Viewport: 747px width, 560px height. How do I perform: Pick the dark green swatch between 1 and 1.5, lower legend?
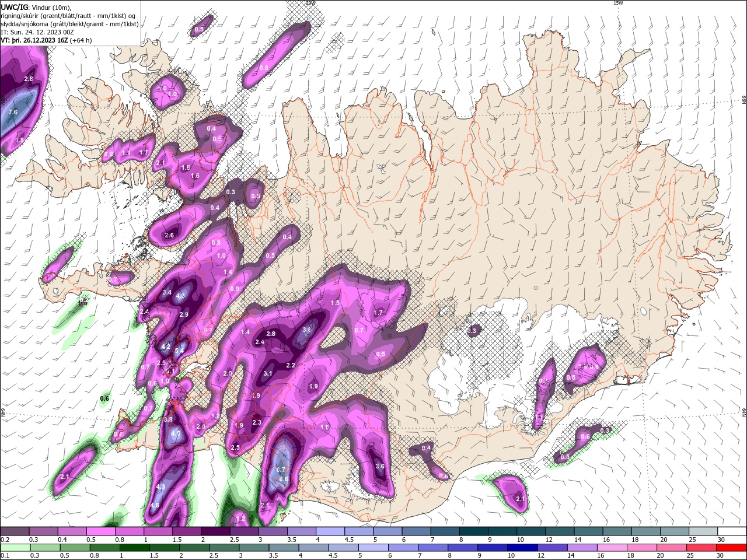pos(134,548)
